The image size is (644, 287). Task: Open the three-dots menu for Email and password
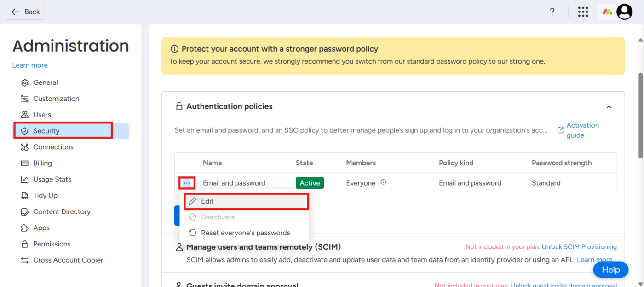point(187,183)
